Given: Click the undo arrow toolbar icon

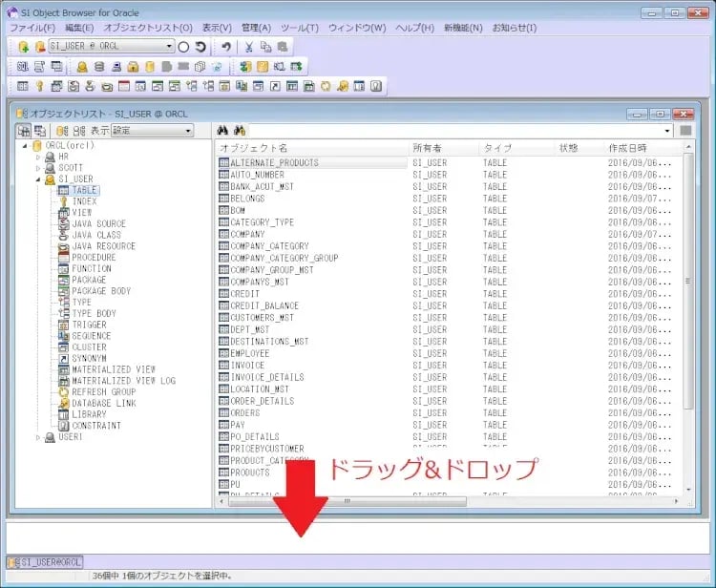Looking at the screenshot, I should pos(226,47).
